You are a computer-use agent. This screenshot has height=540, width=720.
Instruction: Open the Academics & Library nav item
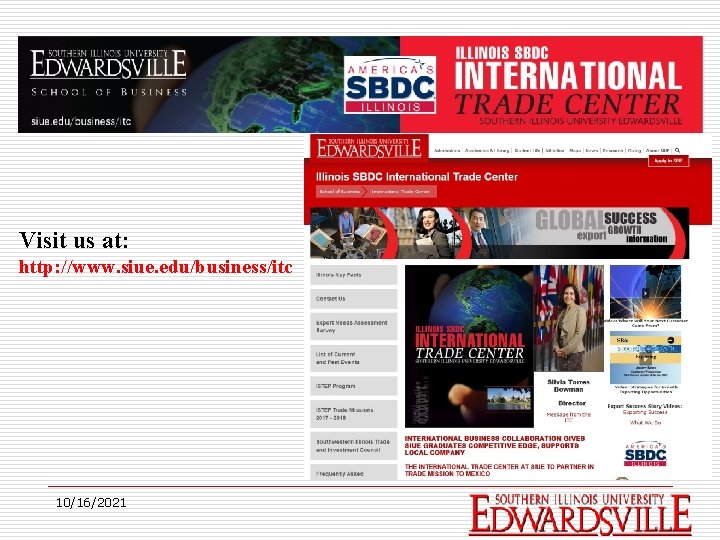[487, 151]
